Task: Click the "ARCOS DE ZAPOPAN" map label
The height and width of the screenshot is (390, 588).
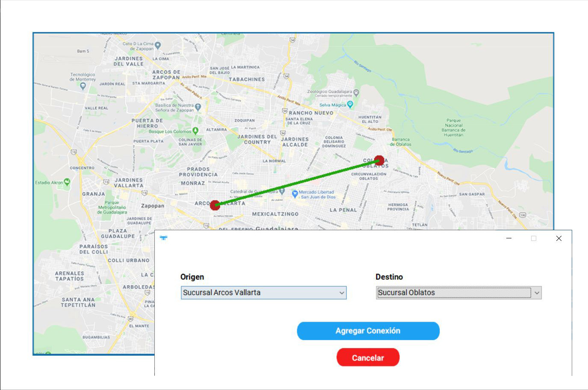Action: (166, 75)
